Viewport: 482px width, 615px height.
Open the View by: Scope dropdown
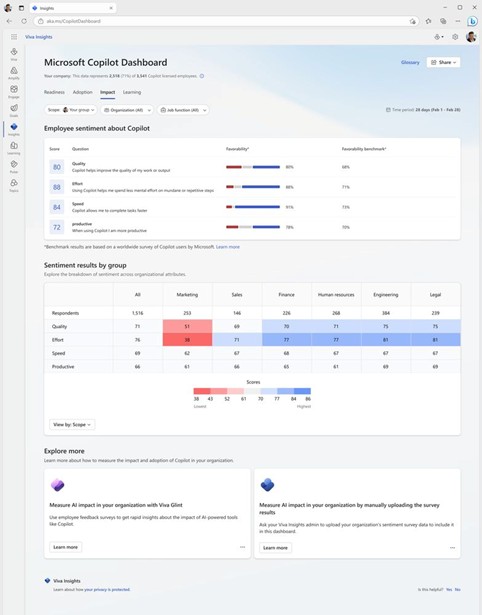72,424
